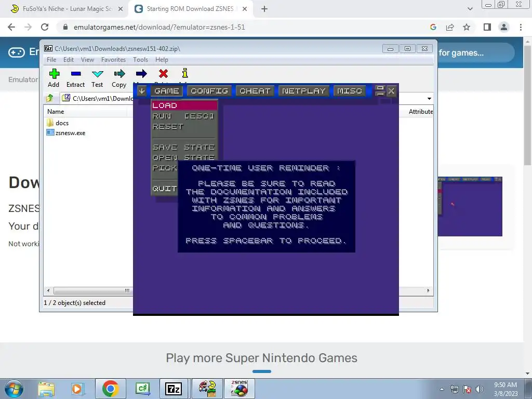Choose RUN [ESC] in the GAME menu
The height and width of the screenshot is (399, 532).
[x=183, y=116]
